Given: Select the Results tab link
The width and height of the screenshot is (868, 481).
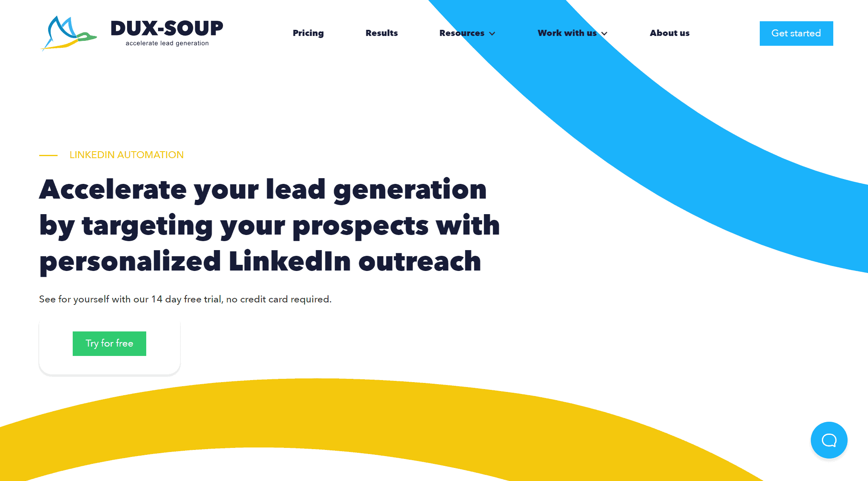Looking at the screenshot, I should coord(381,33).
